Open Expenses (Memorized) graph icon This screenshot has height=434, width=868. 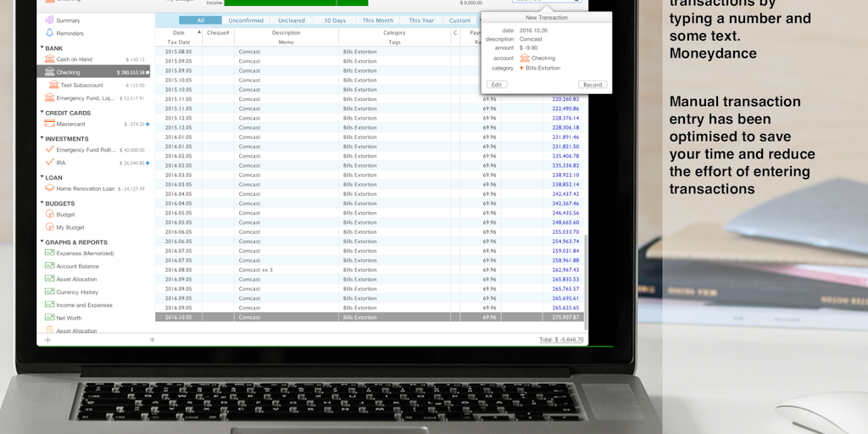(50, 253)
